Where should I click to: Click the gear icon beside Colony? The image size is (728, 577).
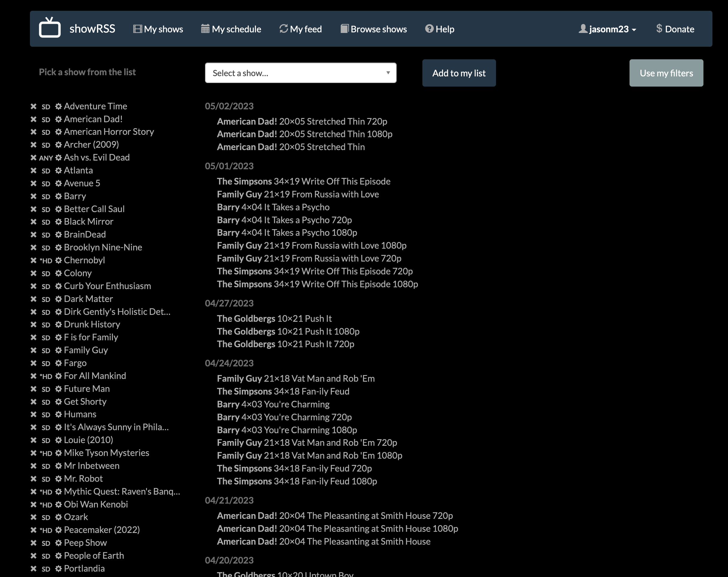tap(58, 273)
